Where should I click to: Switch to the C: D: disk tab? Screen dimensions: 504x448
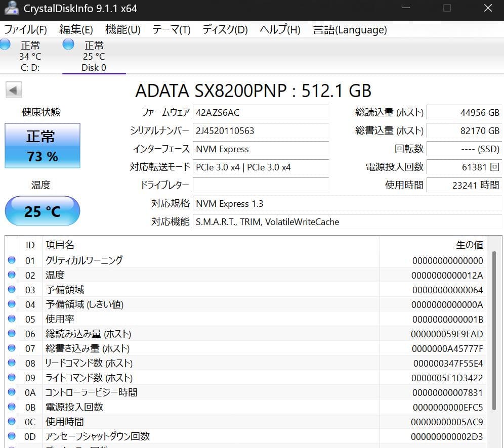coord(30,56)
